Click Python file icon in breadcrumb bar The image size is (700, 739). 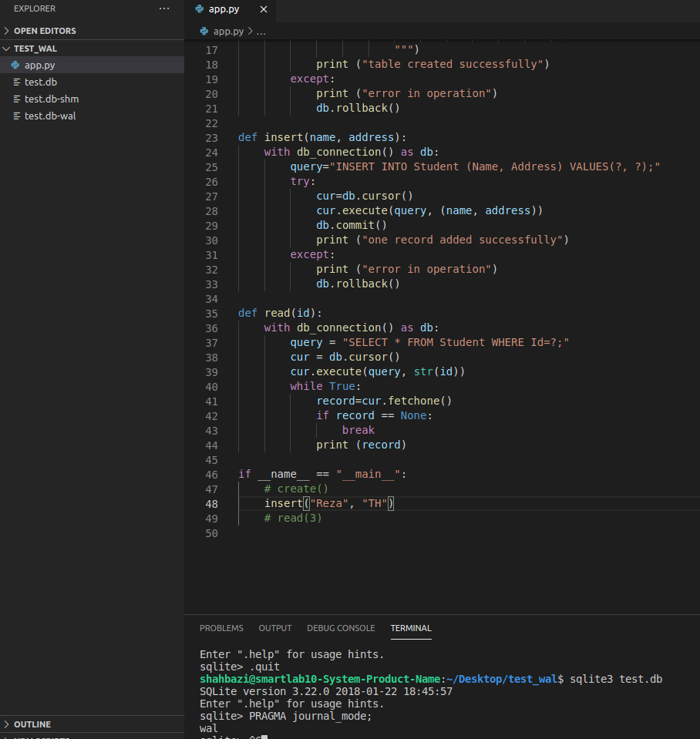[204, 32]
